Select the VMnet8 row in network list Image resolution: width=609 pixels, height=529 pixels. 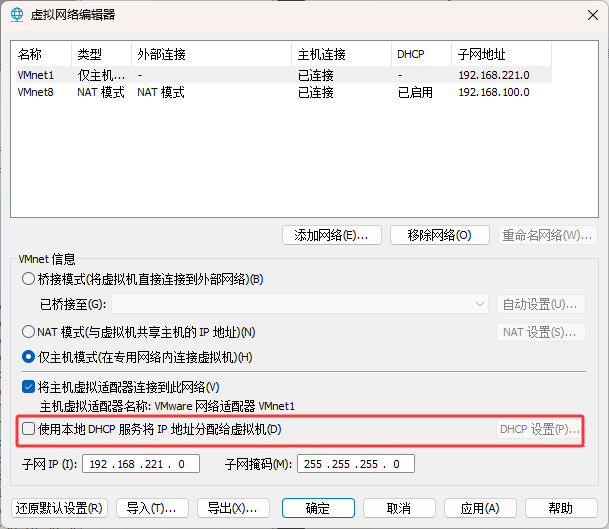(x=284, y=92)
